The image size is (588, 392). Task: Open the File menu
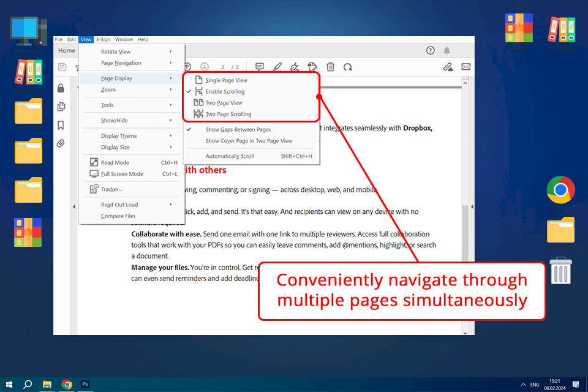(59, 39)
